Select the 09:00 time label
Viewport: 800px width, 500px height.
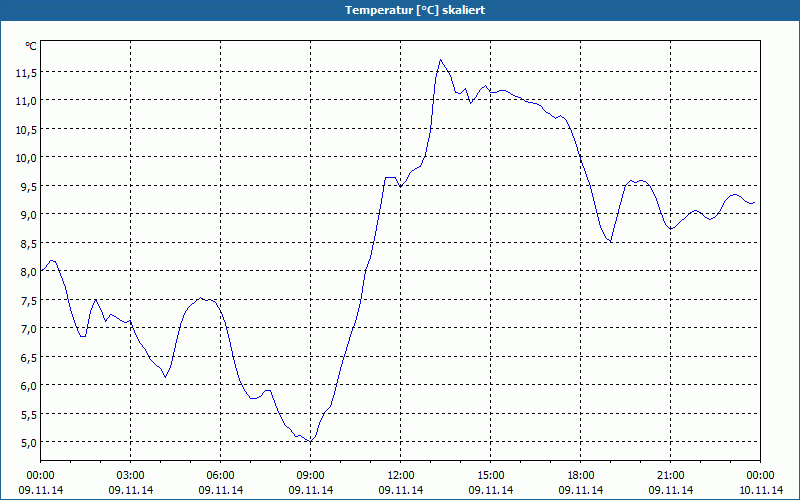[311, 476]
